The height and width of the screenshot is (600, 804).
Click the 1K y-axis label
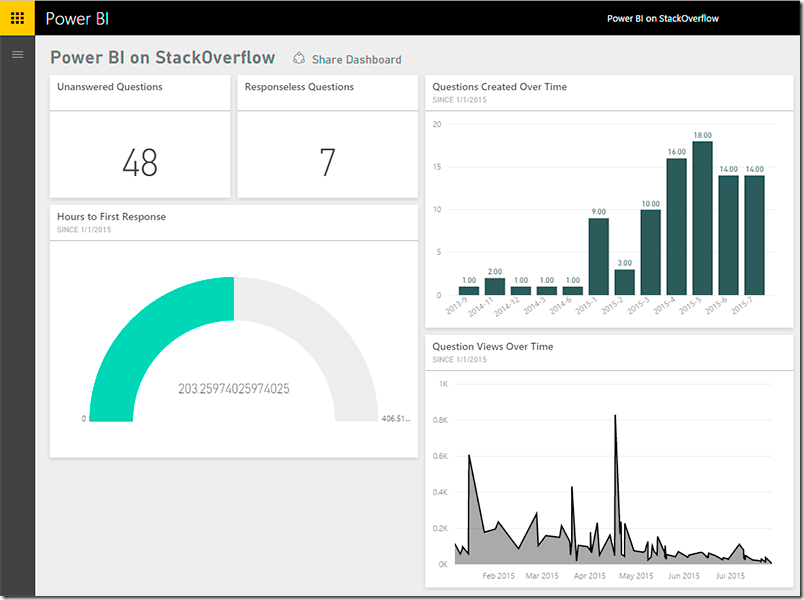pyautogui.click(x=443, y=384)
